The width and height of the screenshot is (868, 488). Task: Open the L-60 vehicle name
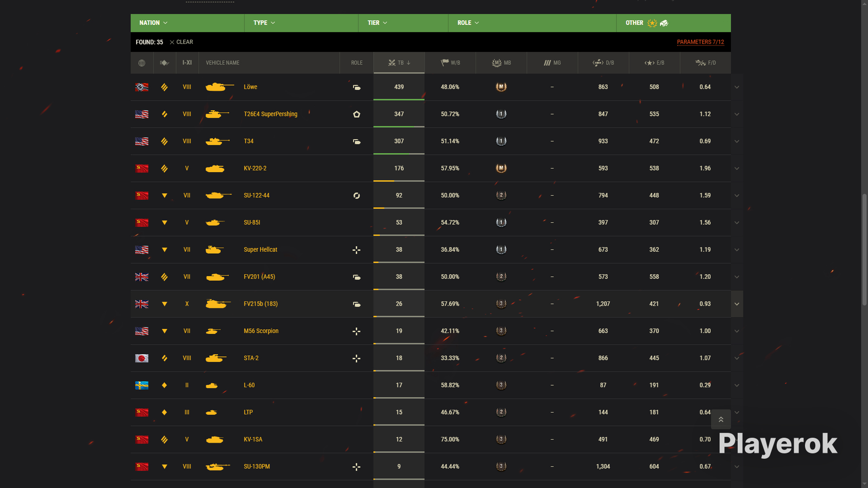click(x=249, y=386)
